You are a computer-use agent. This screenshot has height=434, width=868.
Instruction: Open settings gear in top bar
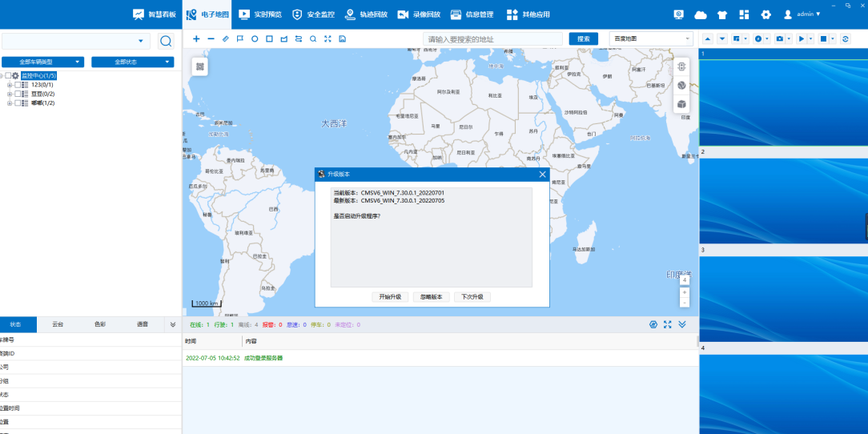click(766, 14)
